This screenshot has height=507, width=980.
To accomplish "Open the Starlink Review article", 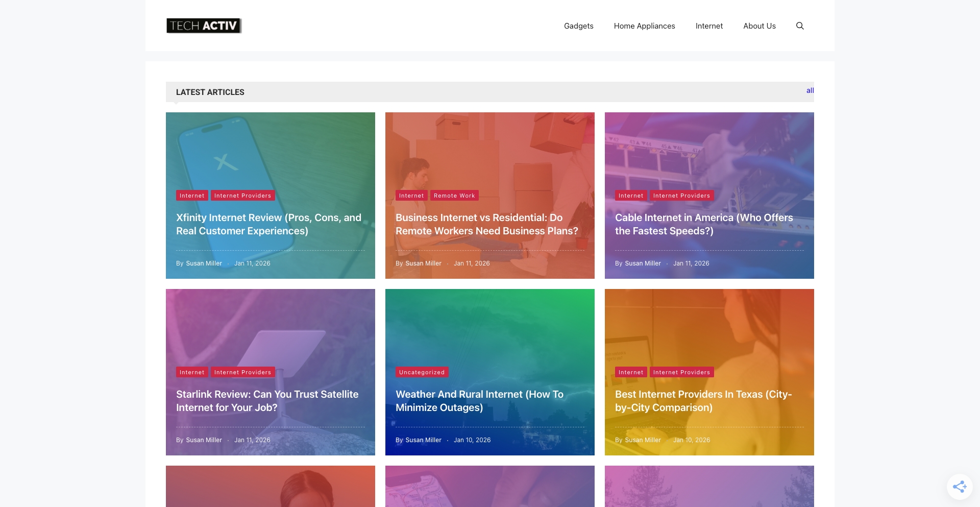I will tap(267, 401).
